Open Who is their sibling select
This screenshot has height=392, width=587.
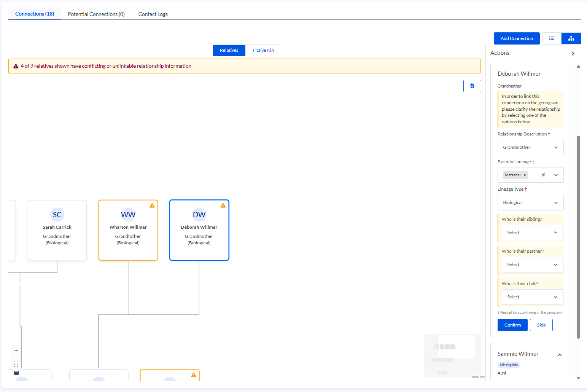pyautogui.click(x=533, y=233)
